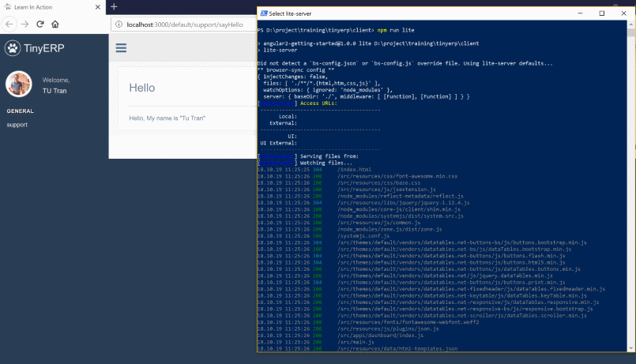The height and width of the screenshot is (364, 636).
Task: Click the Select lite-server window title
Action: click(290, 13)
